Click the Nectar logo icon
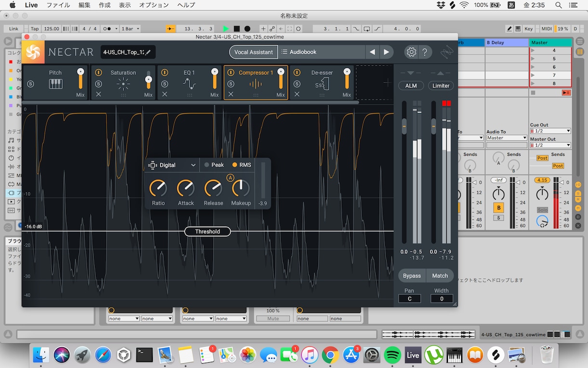 (33, 52)
